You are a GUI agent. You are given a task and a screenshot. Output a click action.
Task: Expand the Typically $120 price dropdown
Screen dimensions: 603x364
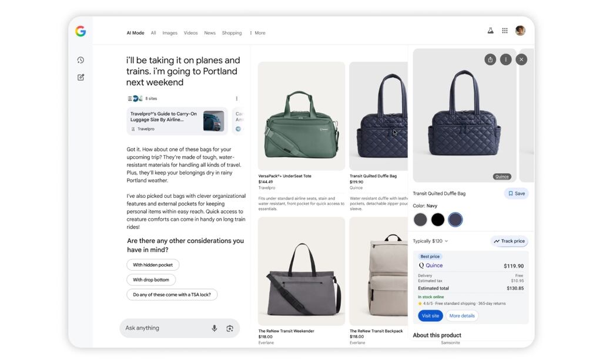[x=431, y=241]
